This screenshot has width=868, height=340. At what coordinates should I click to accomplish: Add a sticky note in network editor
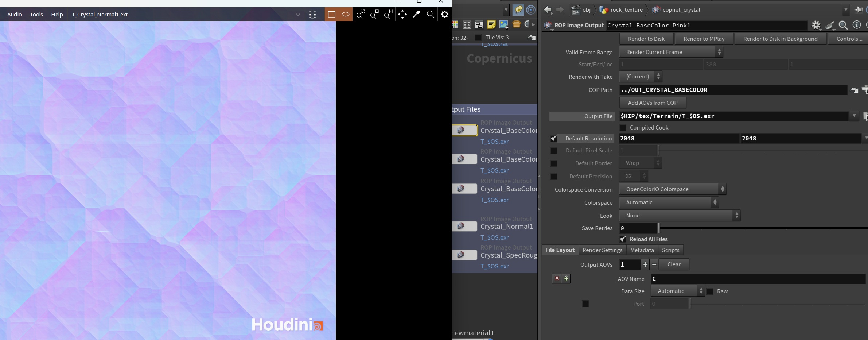click(491, 25)
